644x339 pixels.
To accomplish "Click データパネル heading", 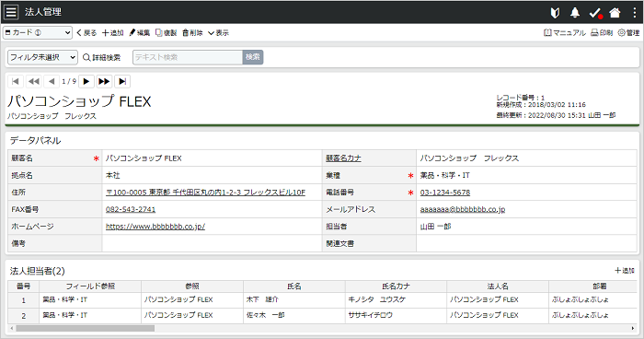I will [35, 141].
